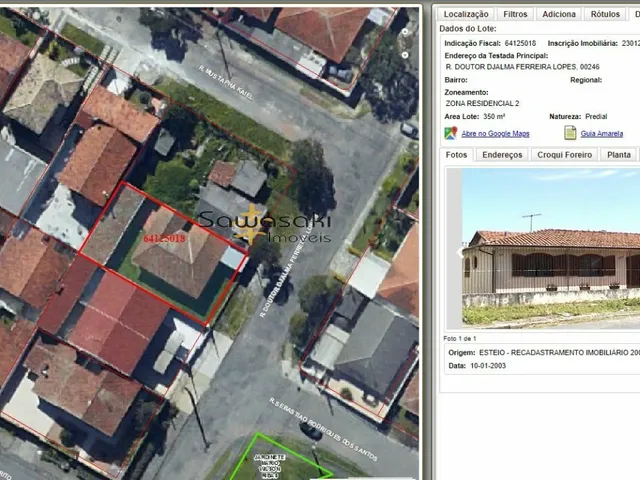Viewport: 640px width, 480px height.
Task: Click the Area Lote value 350 m²
Action: [x=494, y=117]
